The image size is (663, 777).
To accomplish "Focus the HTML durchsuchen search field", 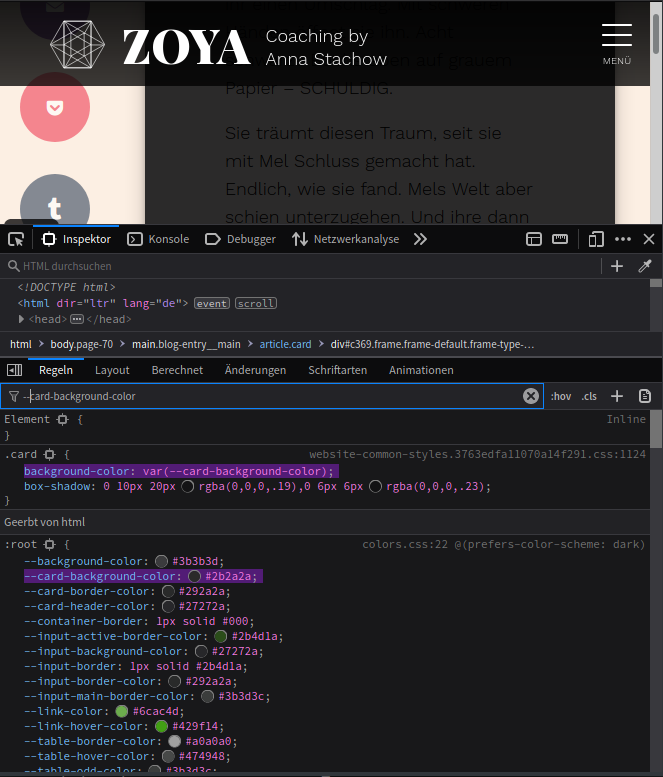I will click(x=302, y=266).
